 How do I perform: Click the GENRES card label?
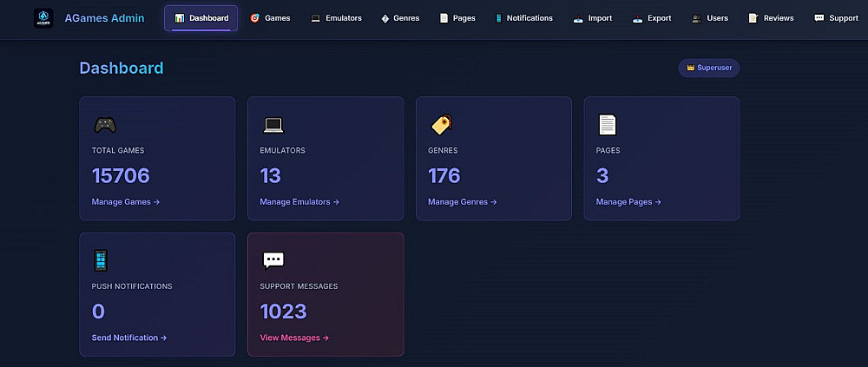(443, 150)
